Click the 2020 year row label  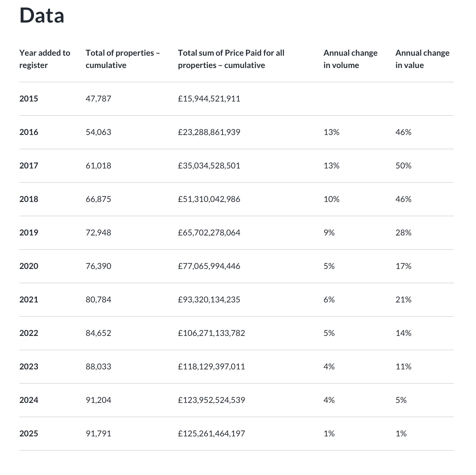[29, 266]
